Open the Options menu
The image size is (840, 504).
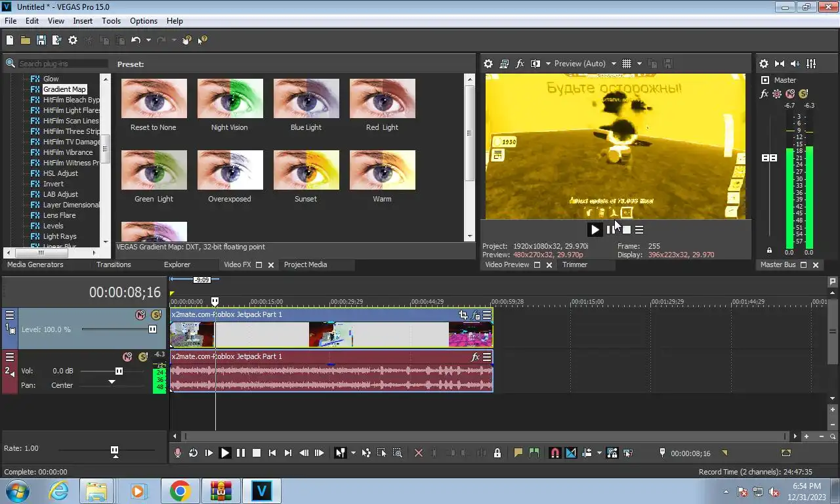(x=143, y=21)
